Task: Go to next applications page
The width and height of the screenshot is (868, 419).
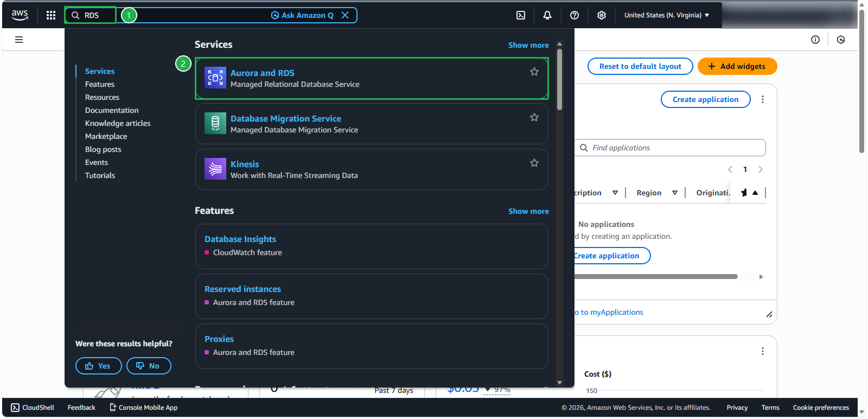Action: tap(761, 169)
